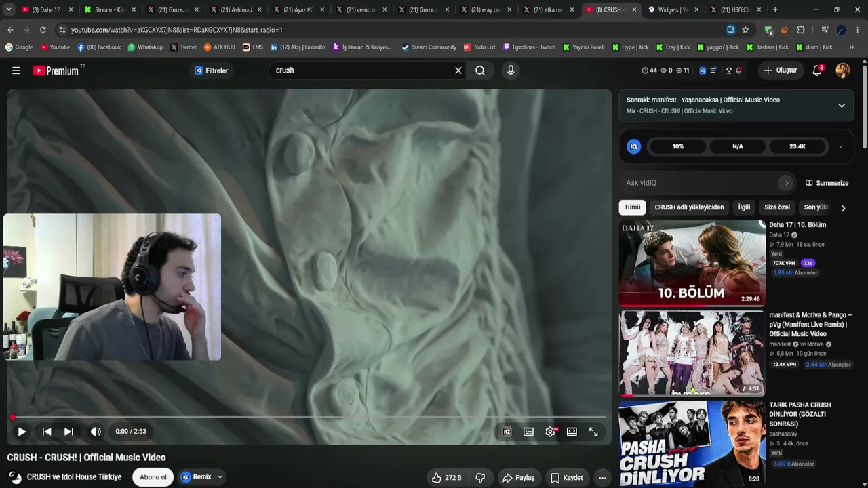Image resolution: width=868 pixels, height=488 pixels.
Task: Open the vidIQ Filtreler button
Action: click(211, 70)
